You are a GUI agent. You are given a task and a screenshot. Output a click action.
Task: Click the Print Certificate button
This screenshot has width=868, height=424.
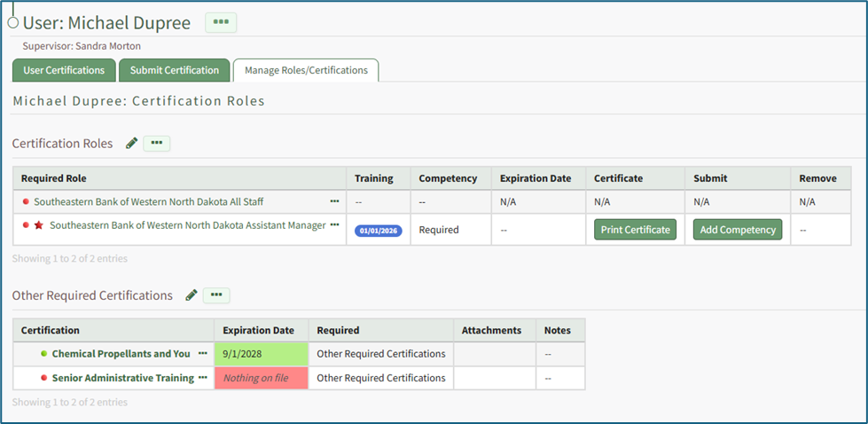(635, 230)
